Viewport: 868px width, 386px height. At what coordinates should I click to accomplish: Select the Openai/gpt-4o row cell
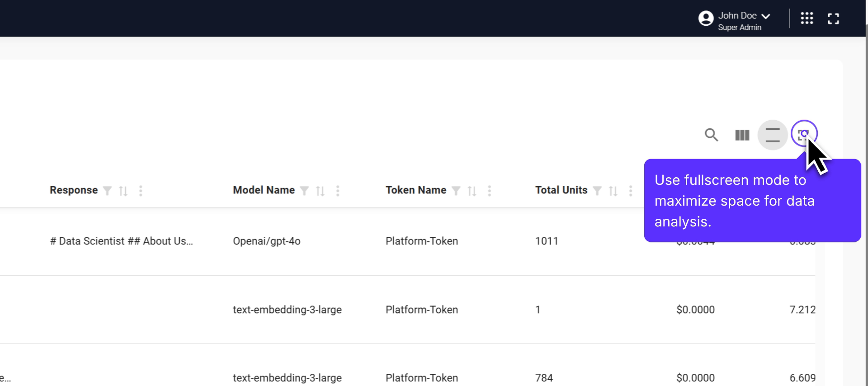[x=266, y=241]
